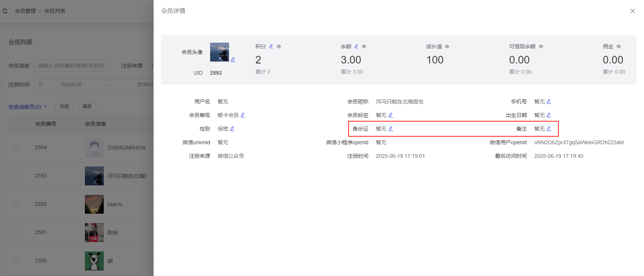Edit the 出生日期 birth date
644x276 pixels.
[x=549, y=115]
